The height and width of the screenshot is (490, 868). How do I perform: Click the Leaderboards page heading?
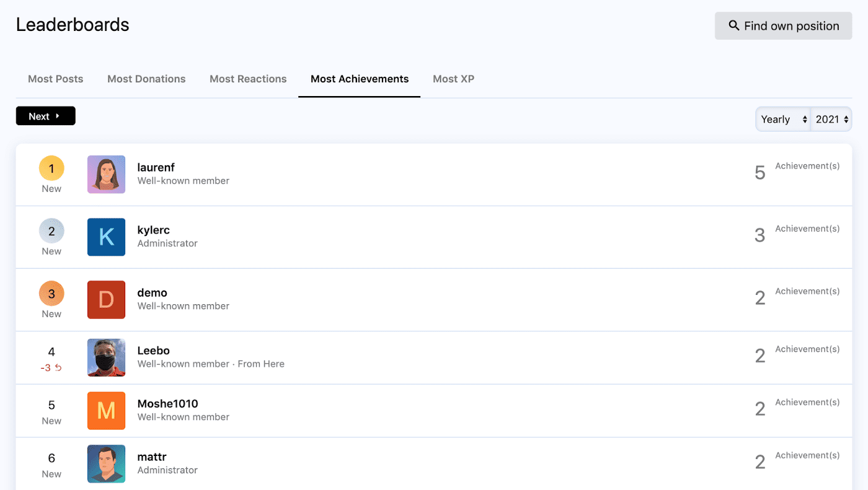(73, 25)
